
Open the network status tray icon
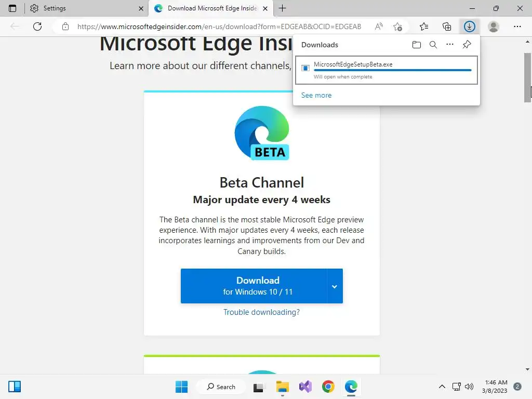click(x=456, y=387)
